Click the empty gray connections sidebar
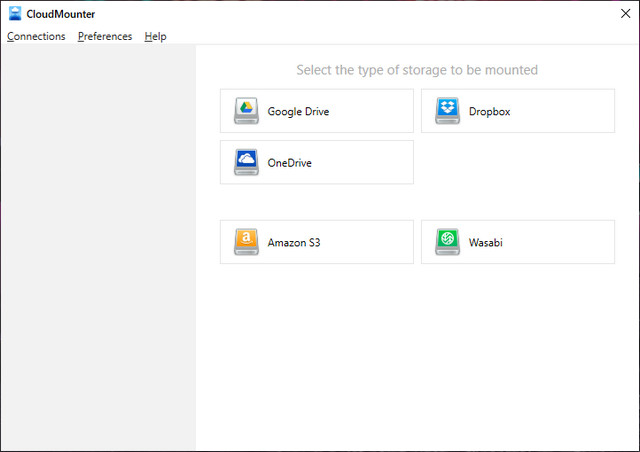The height and width of the screenshot is (452, 640). coord(98,250)
